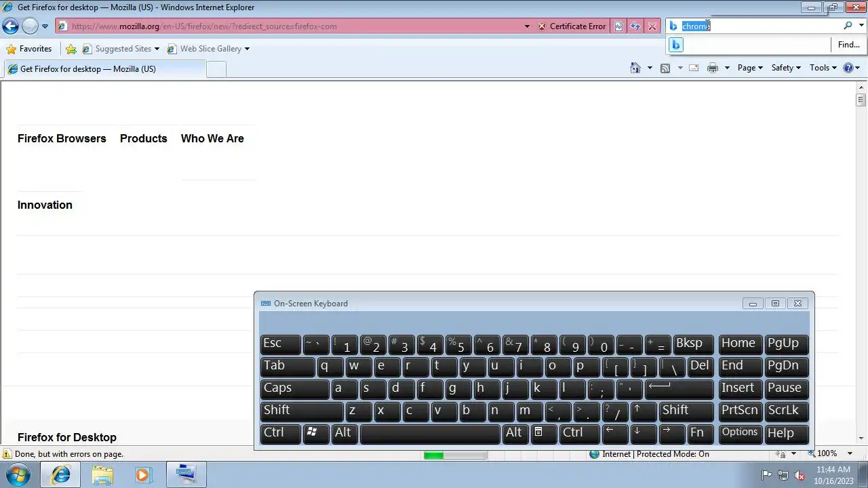The image size is (868, 488).
Task: Toggle ScrLk key on On-Screen Keyboard
Action: click(787, 411)
